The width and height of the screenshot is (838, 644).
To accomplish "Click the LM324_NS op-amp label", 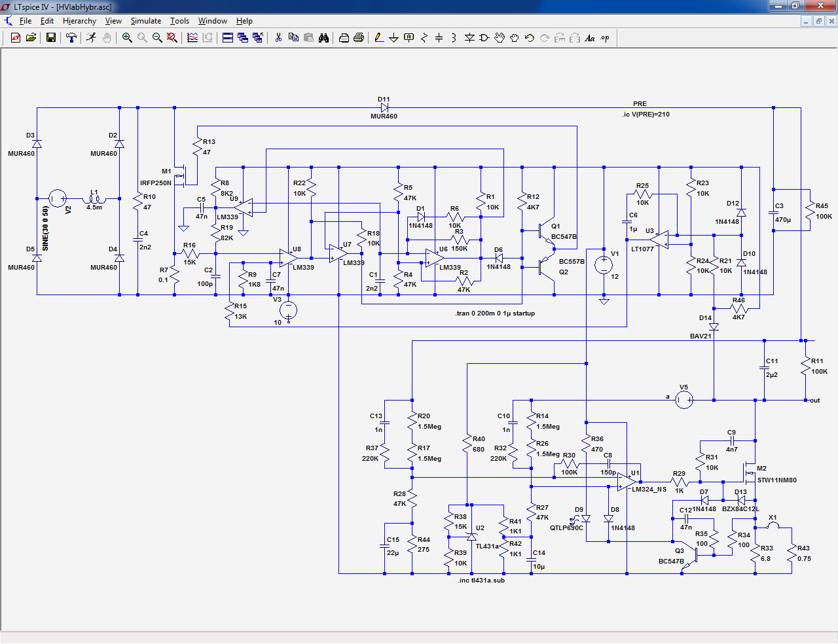I will click(649, 490).
